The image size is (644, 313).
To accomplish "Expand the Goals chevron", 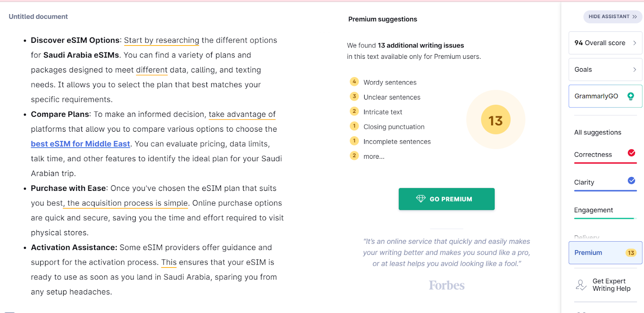I will 634,69.
